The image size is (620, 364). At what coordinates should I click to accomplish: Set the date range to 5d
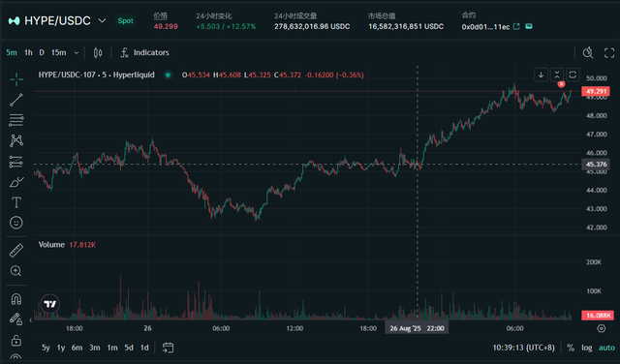coord(129,348)
